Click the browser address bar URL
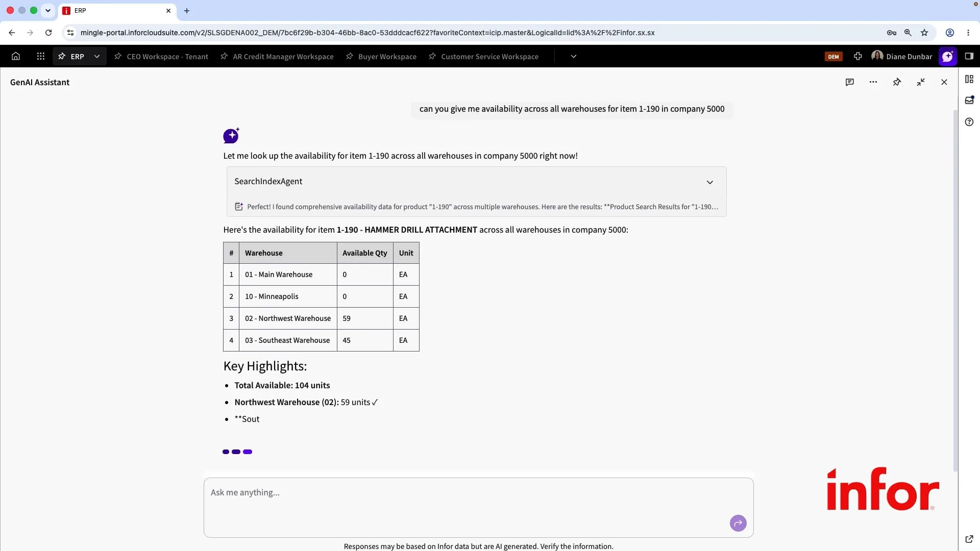Viewport: 980px width, 551px height. (x=367, y=33)
